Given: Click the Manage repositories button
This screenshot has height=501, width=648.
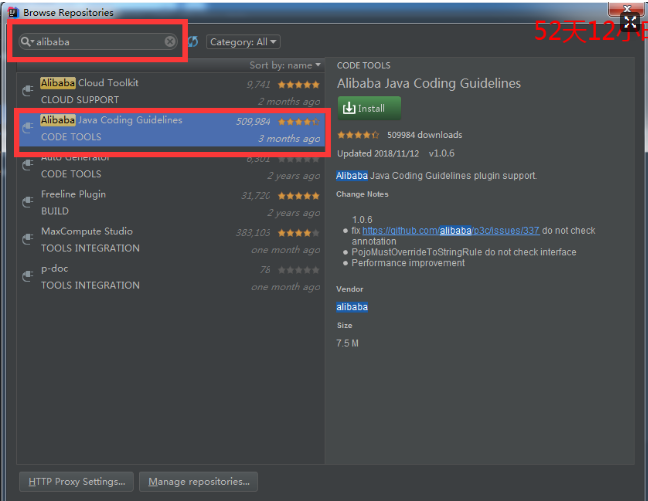Looking at the screenshot, I should coord(198,482).
